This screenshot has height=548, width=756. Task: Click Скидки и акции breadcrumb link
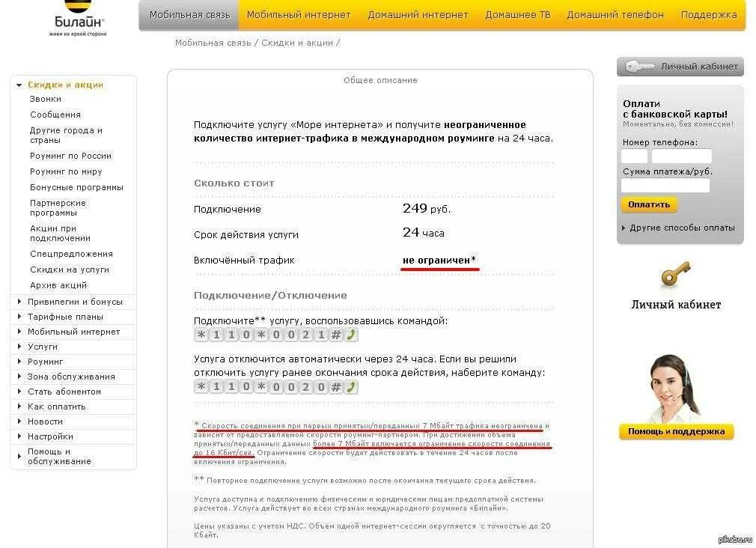tap(297, 43)
